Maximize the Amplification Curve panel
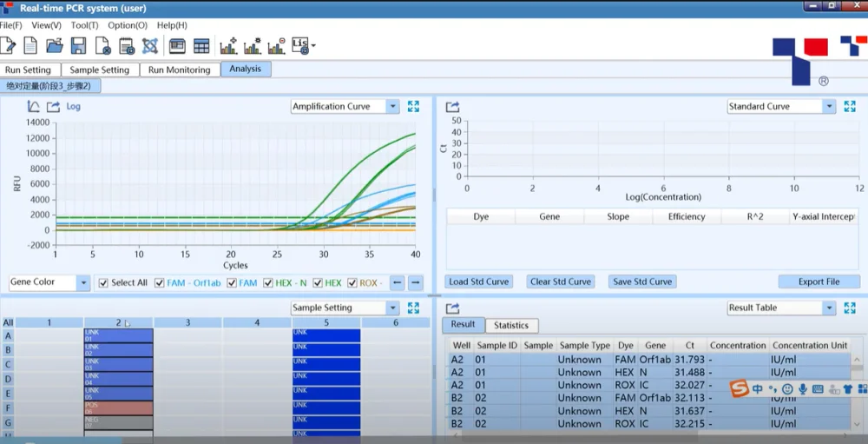 [413, 106]
